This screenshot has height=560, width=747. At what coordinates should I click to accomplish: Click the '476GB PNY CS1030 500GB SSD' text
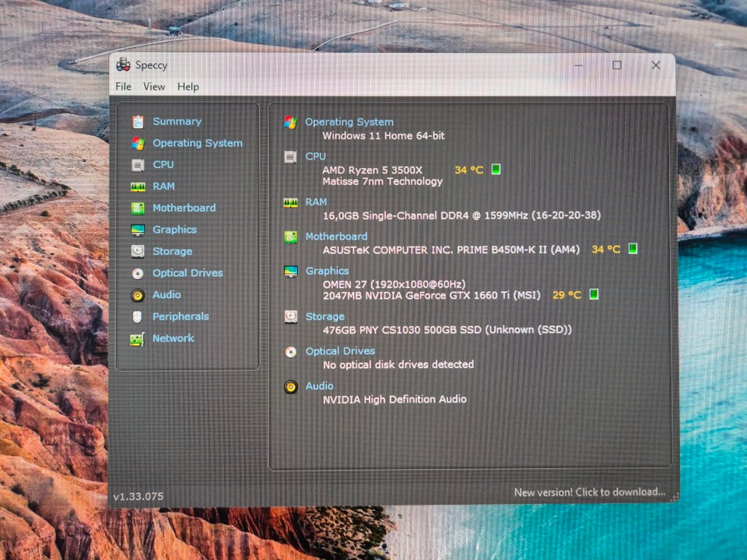[x=402, y=330]
